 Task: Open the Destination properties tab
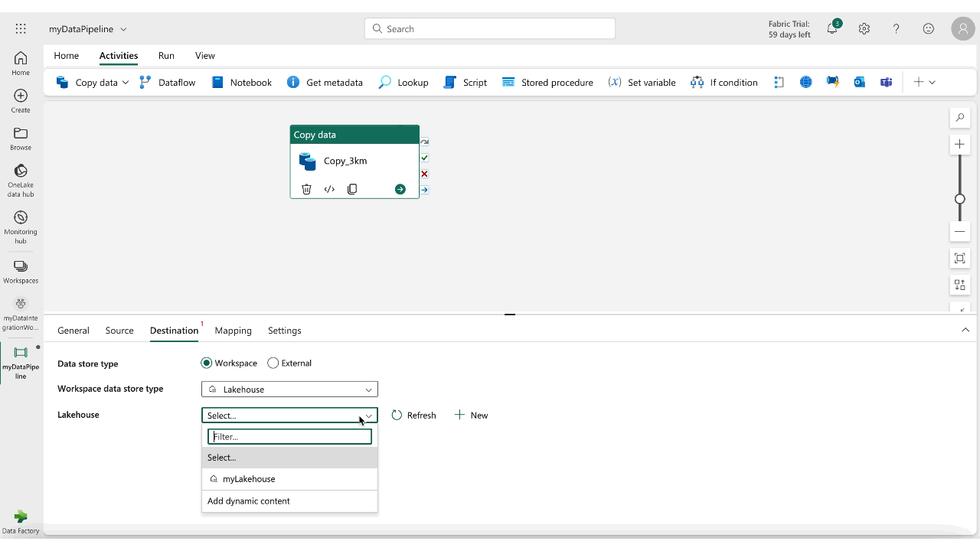[174, 331]
